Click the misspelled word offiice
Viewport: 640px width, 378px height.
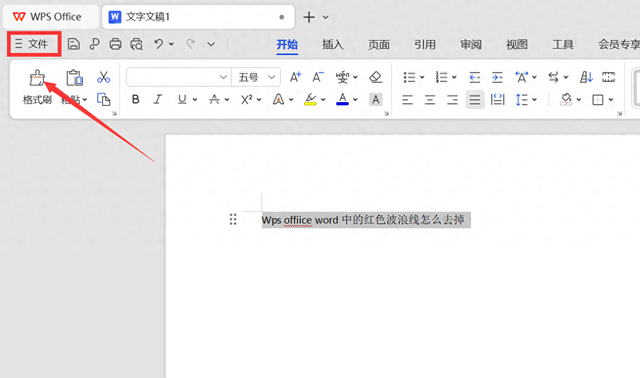click(298, 220)
